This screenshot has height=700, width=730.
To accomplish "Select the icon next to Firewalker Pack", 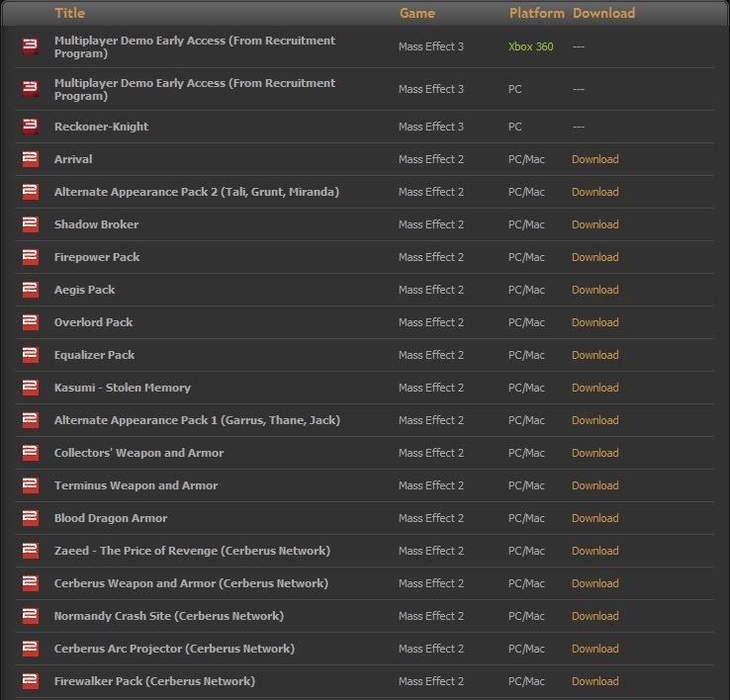I will [x=31, y=680].
